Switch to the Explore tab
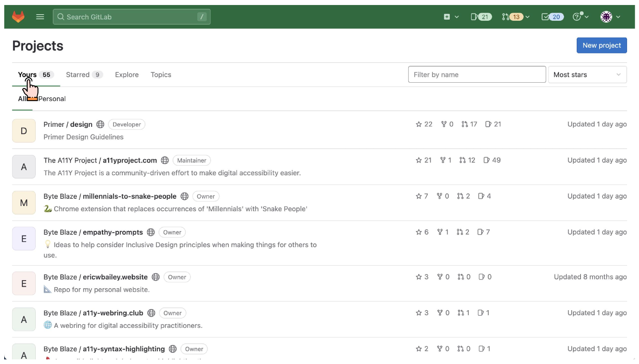Screen dimensions: 639x364 point(127,75)
